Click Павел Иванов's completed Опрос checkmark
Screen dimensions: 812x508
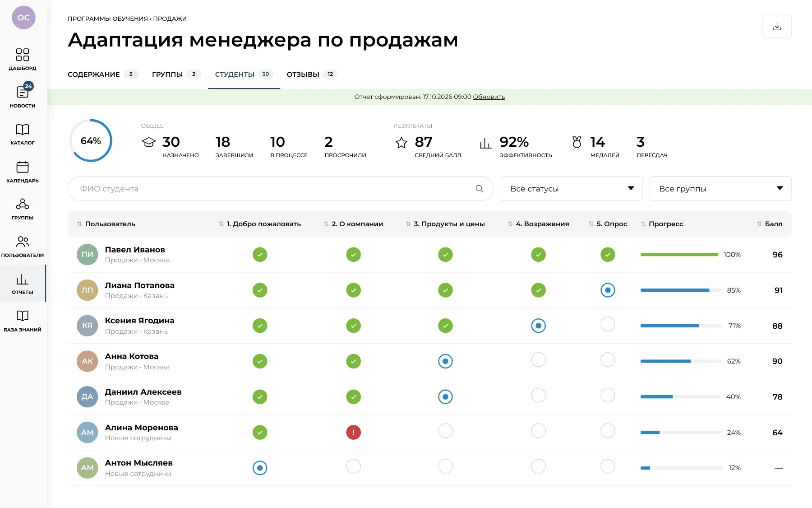(x=608, y=255)
